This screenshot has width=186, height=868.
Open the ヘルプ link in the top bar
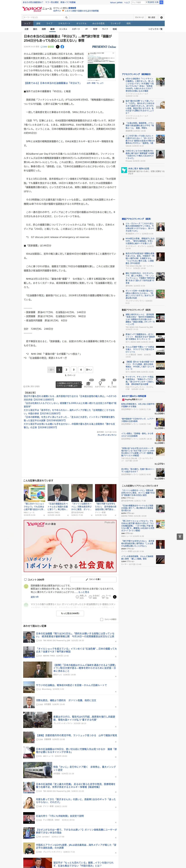127,2
